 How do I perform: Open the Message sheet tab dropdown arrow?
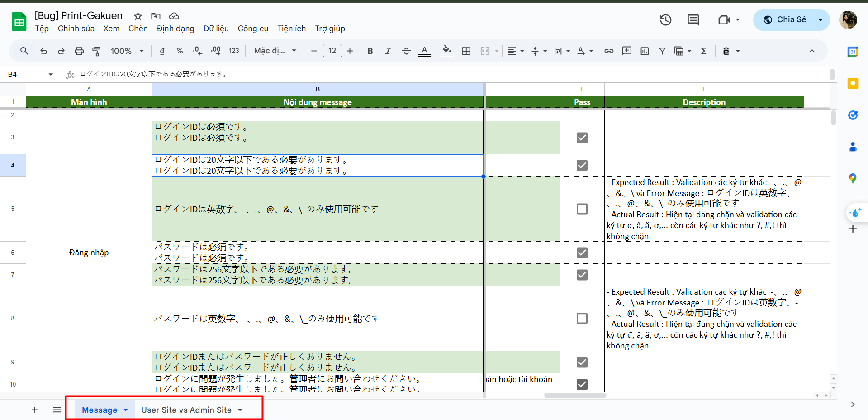pyautogui.click(x=126, y=410)
